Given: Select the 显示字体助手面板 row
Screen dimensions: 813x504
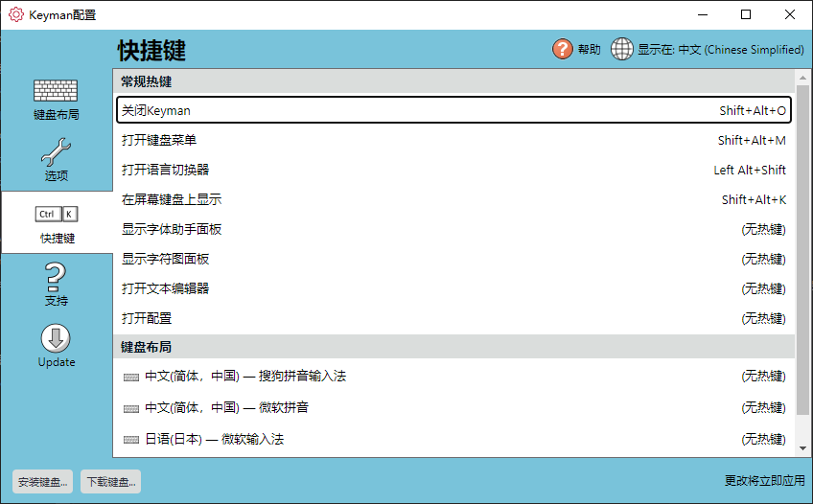Looking at the screenshot, I should (453, 229).
